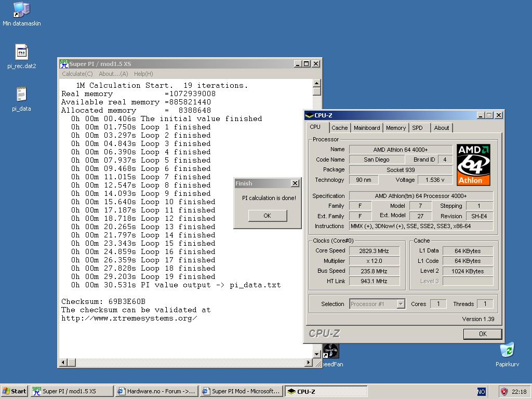
Task: Click the NO language indicator in system tray
Action: click(481, 392)
